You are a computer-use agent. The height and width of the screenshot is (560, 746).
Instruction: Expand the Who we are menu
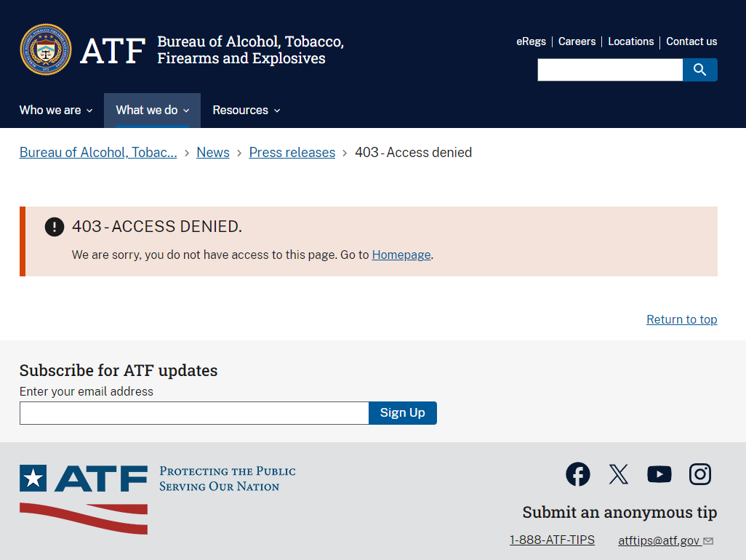tap(56, 111)
